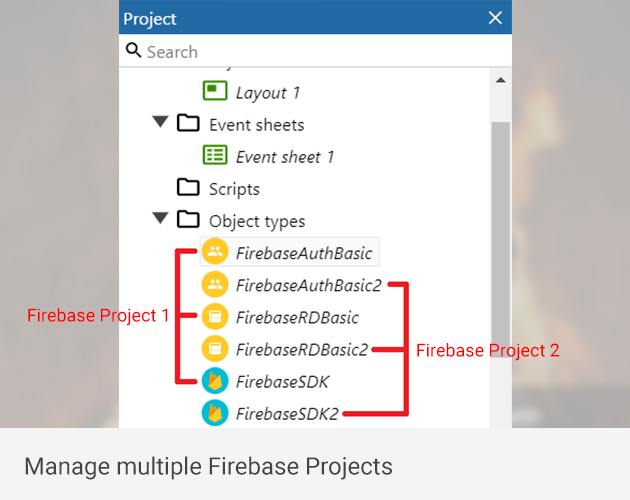Select the FirebaseAuthBasic yellow people icon
The width and height of the screenshot is (630, 500).
point(215,252)
